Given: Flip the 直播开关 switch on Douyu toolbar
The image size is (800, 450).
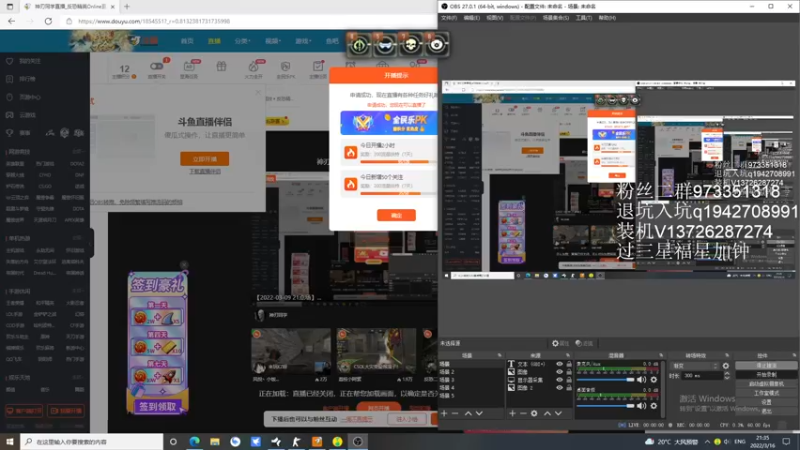Looking at the screenshot, I should [x=156, y=66].
